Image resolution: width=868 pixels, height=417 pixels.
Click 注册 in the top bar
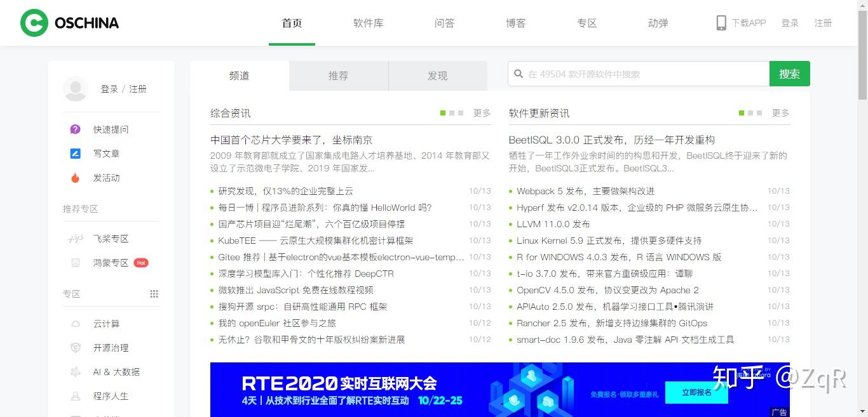[x=824, y=23]
